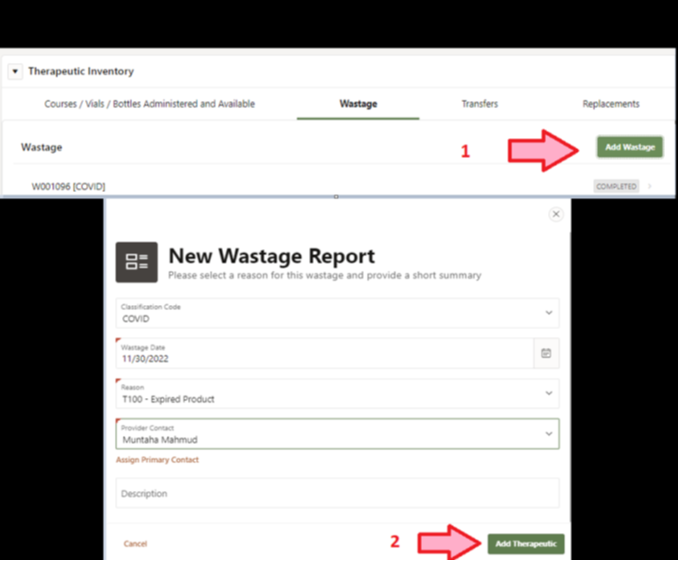678x561 pixels.
Task: Open the Classification Code dropdown
Action: pyautogui.click(x=337, y=313)
